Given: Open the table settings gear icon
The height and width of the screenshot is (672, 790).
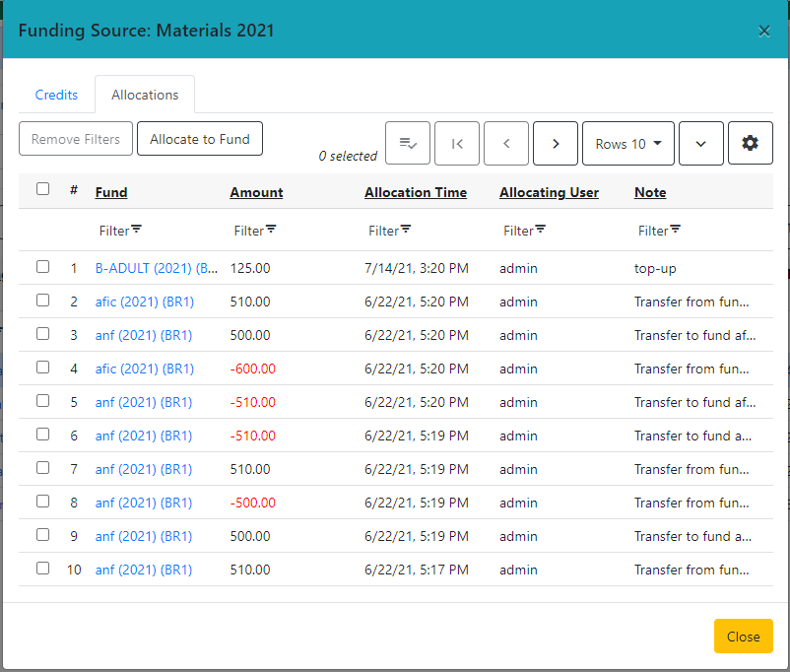Looking at the screenshot, I should [x=750, y=143].
